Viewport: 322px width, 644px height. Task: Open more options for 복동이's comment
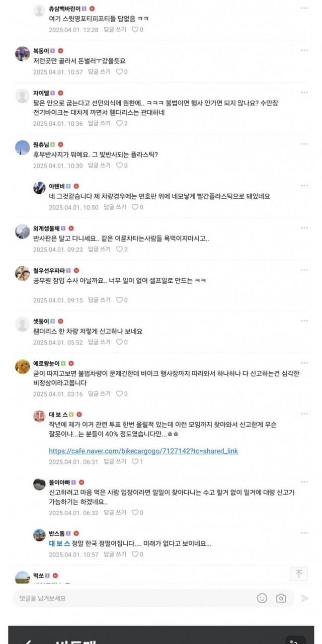pyautogui.click(x=304, y=50)
